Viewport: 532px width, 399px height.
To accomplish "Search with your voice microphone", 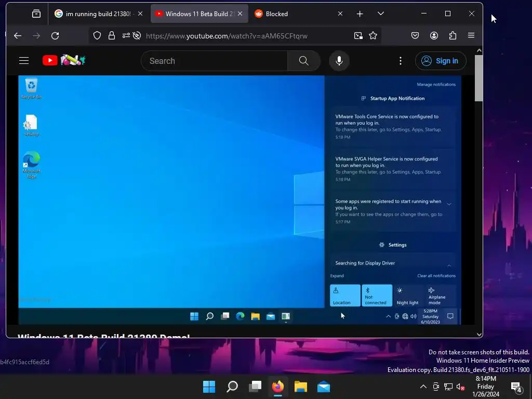I will [339, 61].
